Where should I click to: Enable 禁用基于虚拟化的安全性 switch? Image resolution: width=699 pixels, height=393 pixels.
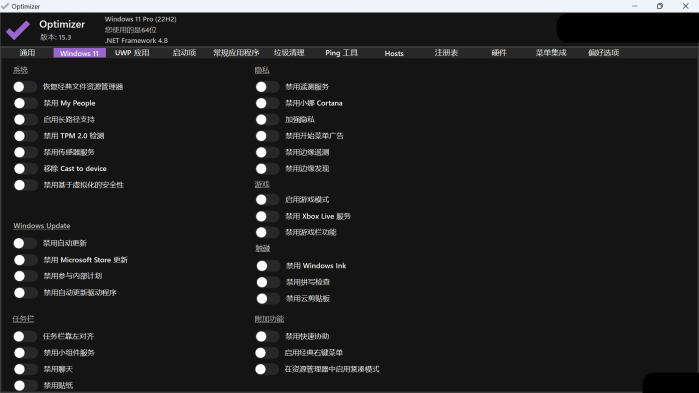pos(25,185)
